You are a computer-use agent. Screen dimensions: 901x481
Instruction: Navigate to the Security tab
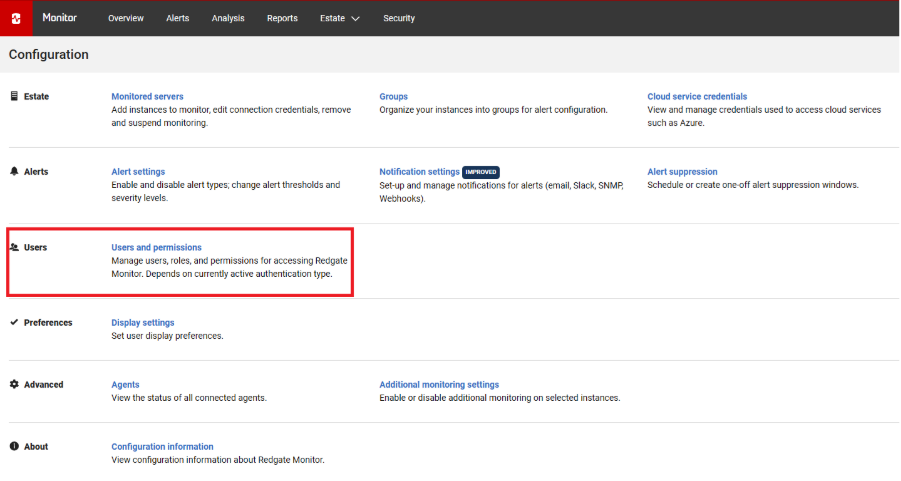(x=399, y=18)
